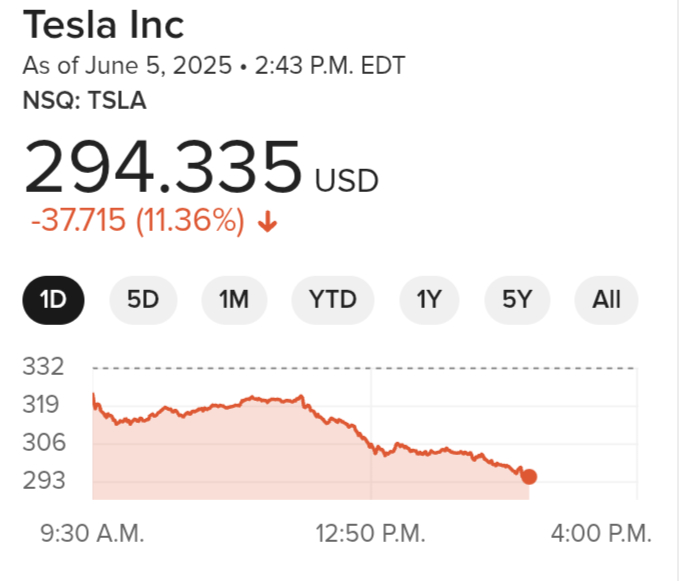
Task: Show the All time range
Action: 606,298
